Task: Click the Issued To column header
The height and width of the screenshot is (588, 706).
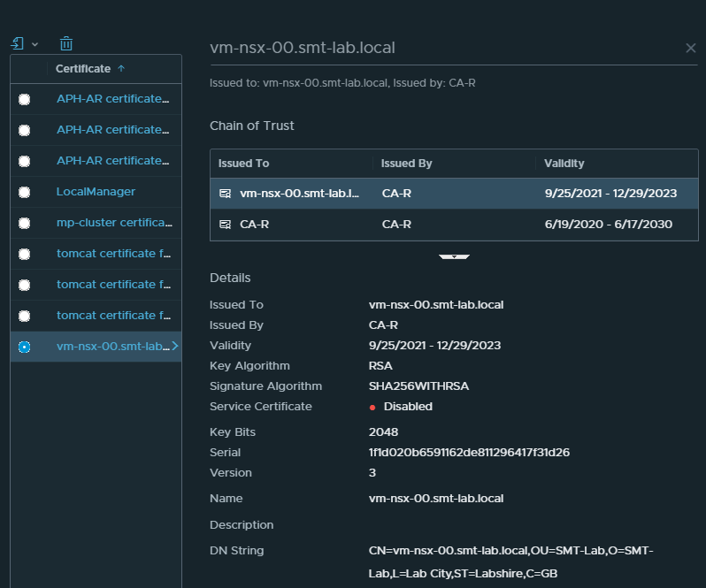Action: coord(243,164)
